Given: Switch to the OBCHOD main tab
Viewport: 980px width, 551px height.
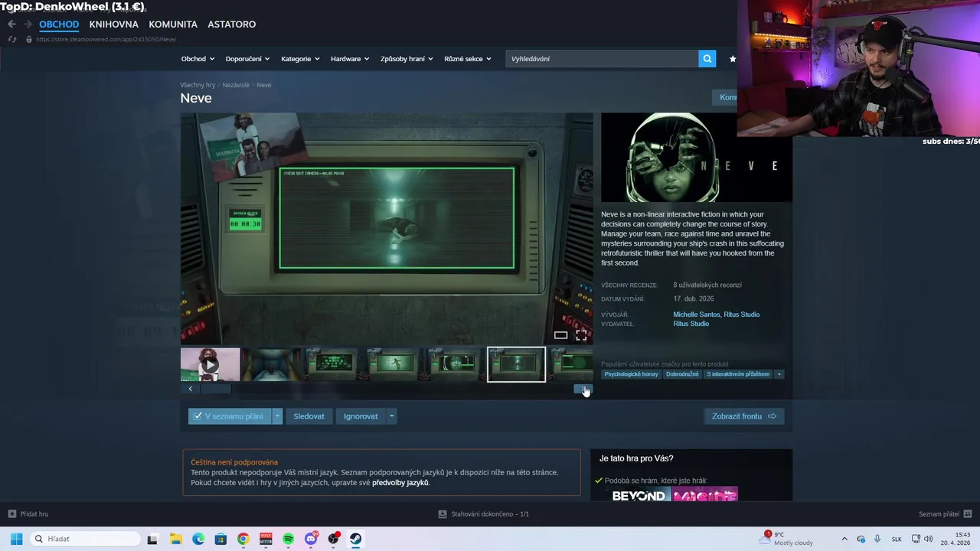Looking at the screenshot, I should 59,24.
